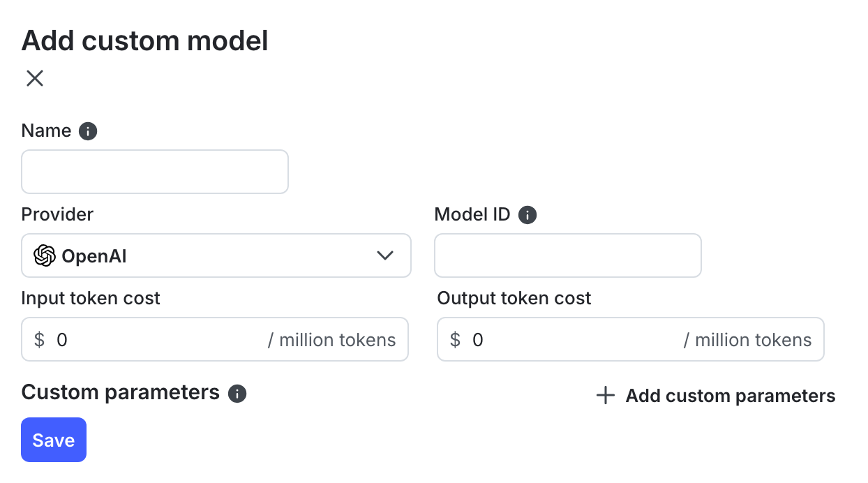Click the dollar sign in Output token cost
The width and height of the screenshot is (868, 483).
[x=455, y=339]
